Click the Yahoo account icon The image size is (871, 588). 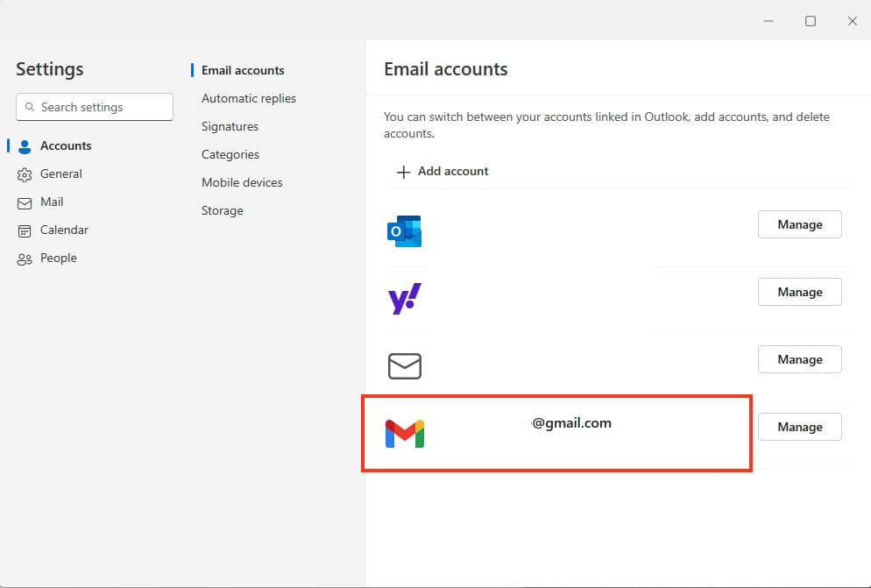405,299
